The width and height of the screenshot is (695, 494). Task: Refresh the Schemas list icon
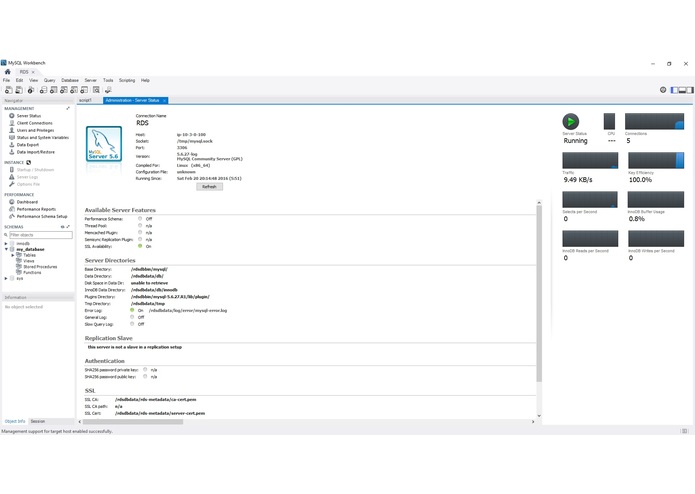[x=62, y=227]
